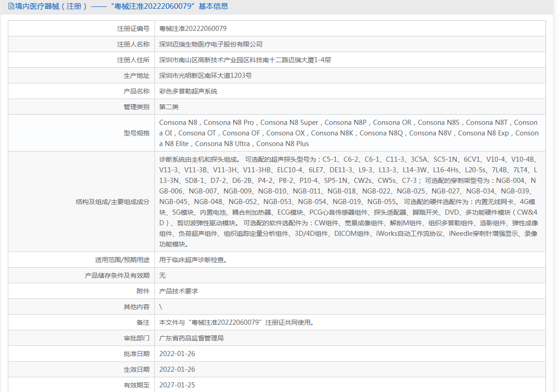Viewport: 559px width, 392px height.
Task: Click the page title 境内医疗器械（注册）基本信息
Action: 121,6
